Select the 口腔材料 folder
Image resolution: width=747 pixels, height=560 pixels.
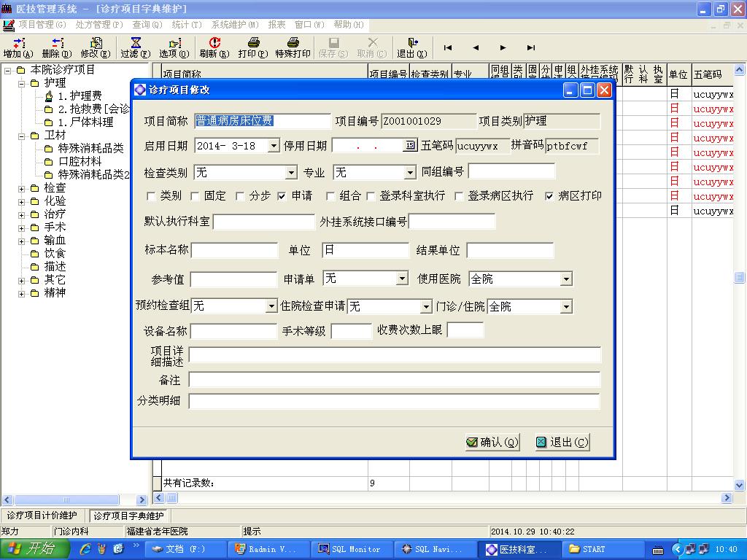80,161
